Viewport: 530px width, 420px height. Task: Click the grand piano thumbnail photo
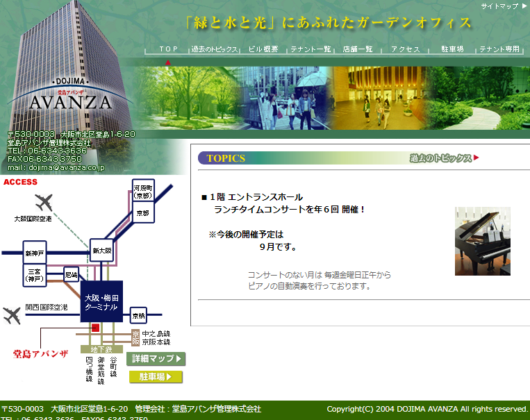[482, 241]
